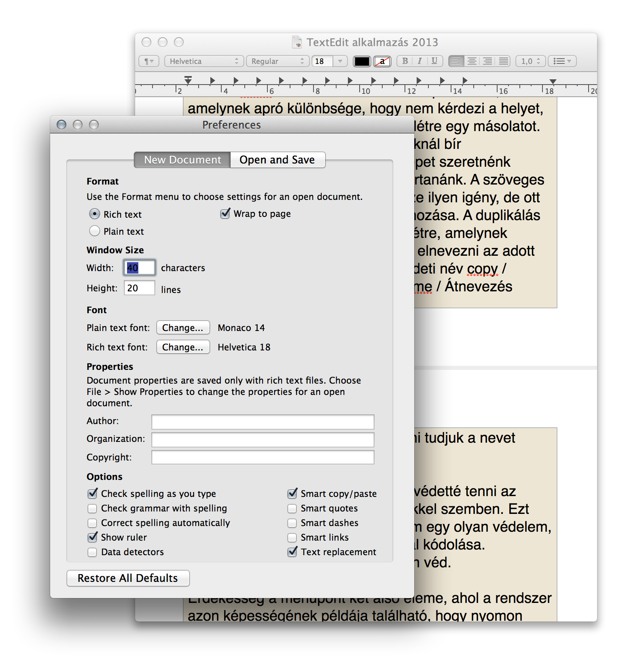The height and width of the screenshot is (662, 644).
Task: Click Change button for Rich text font
Action: (x=183, y=347)
